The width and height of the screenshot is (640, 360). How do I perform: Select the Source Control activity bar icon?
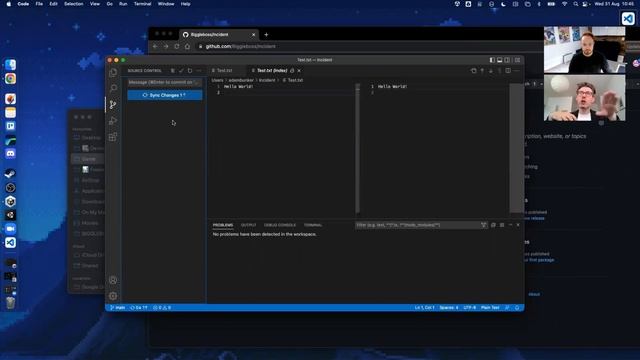[x=113, y=104]
